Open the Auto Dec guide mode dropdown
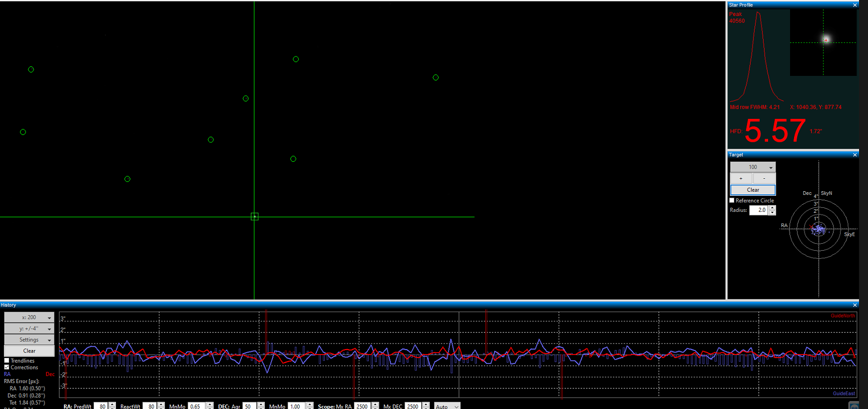This screenshot has width=868, height=409. [447, 407]
